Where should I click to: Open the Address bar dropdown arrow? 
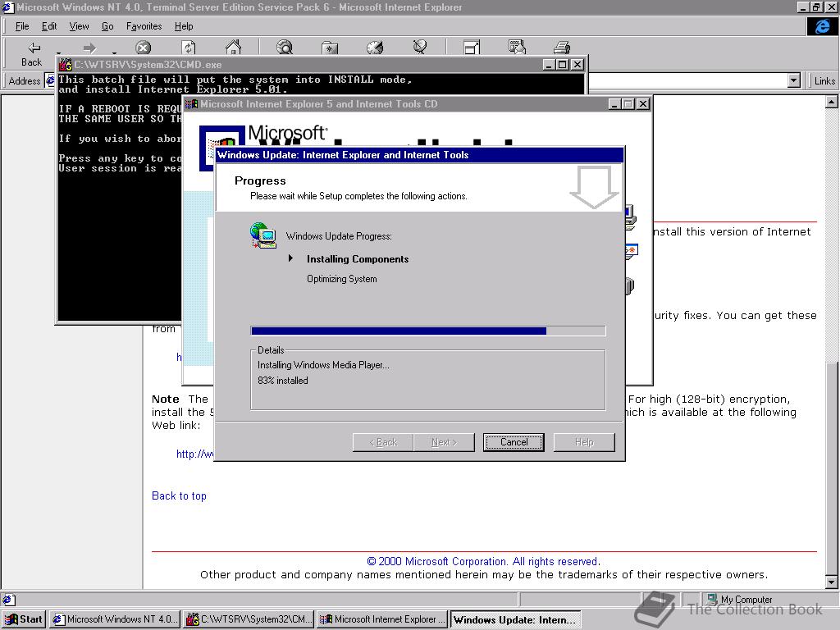point(794,81)
